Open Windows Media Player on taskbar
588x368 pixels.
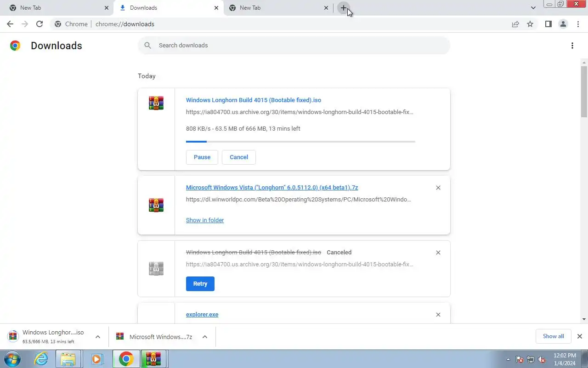[x=97, y=359]
